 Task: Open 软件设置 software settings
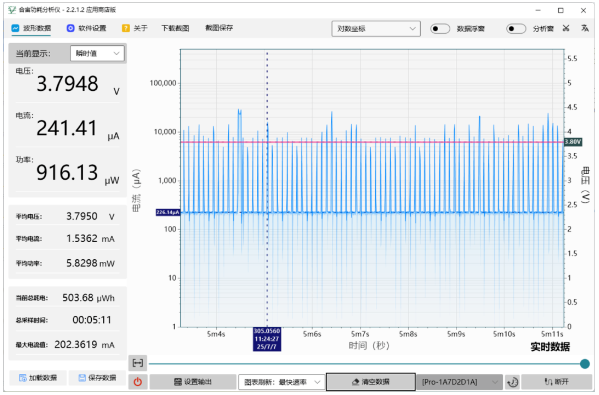87,28
